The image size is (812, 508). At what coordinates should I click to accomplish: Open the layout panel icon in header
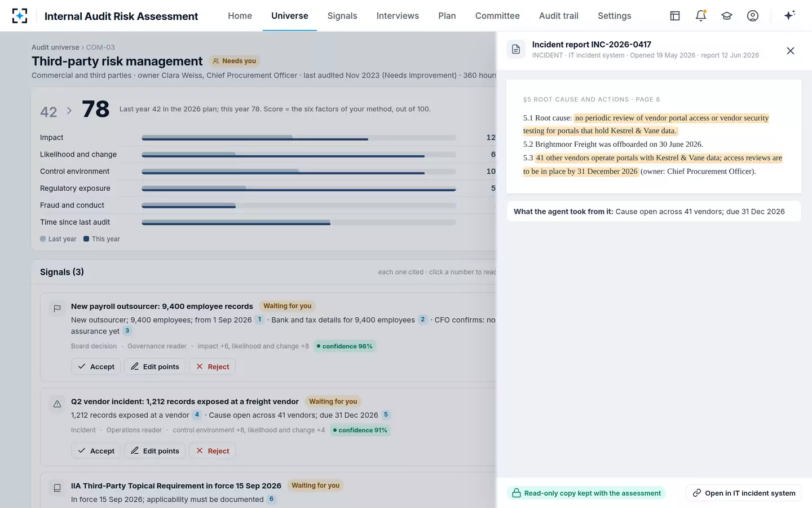675,16
